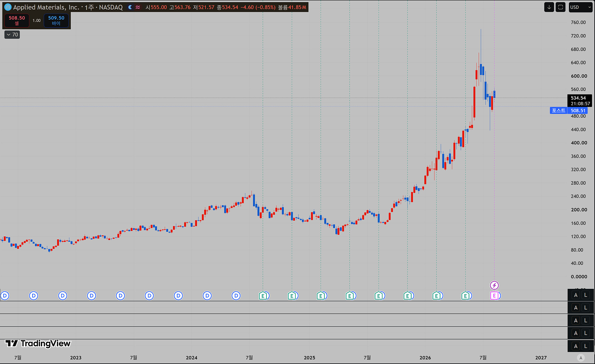This screenshot has width=595, height=364.
Task: Open the USD currency dropdown
Action: click(x=580, y=7)
